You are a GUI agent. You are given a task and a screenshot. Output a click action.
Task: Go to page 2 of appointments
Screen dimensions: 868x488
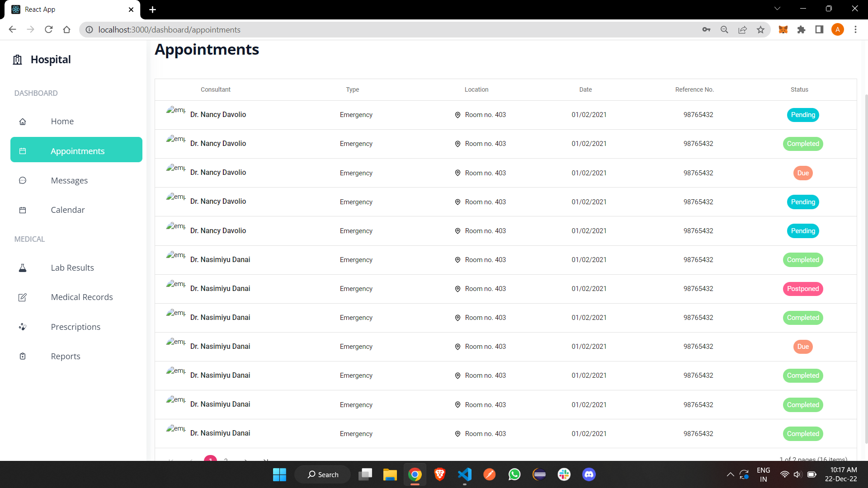(226, 460)
